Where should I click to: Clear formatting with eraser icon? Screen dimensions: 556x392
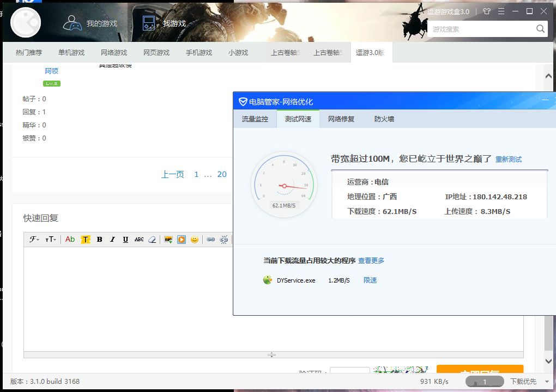coord(152,240)
